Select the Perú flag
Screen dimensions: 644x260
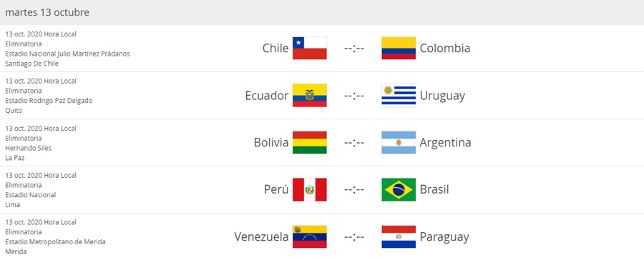point(309,189)
